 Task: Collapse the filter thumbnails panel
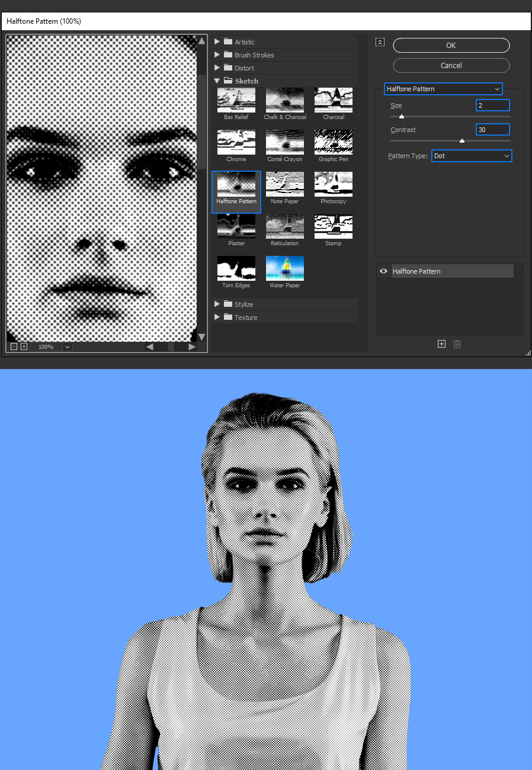tap(380, 42)
